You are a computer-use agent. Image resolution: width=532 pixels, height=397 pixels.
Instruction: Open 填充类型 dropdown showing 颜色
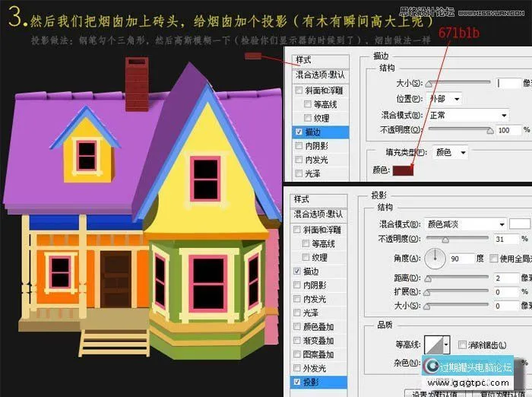tap(450, 152)
